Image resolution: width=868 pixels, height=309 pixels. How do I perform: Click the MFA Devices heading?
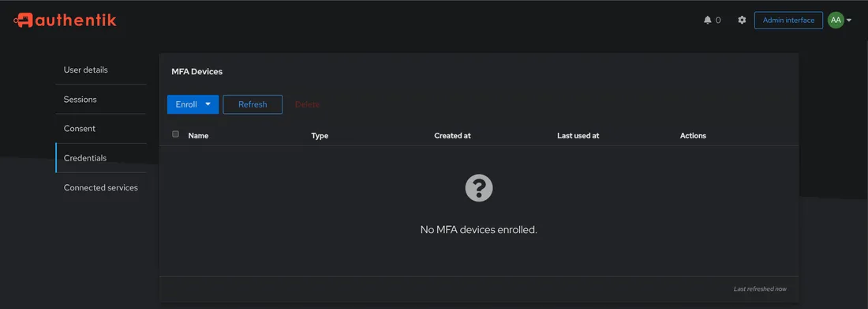tap(196, 72)
